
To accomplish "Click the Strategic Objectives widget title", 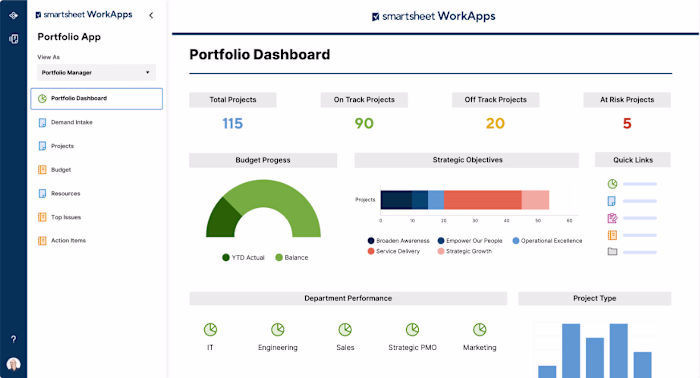I will [467, 160].
